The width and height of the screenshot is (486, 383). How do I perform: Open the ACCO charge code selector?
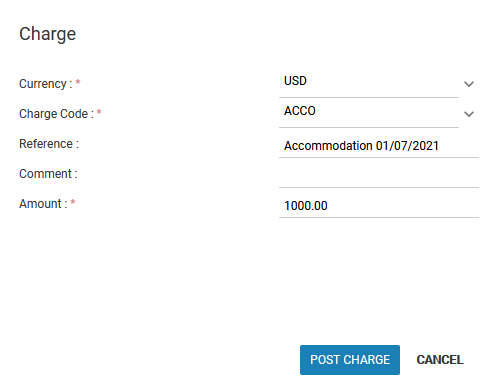369,113
